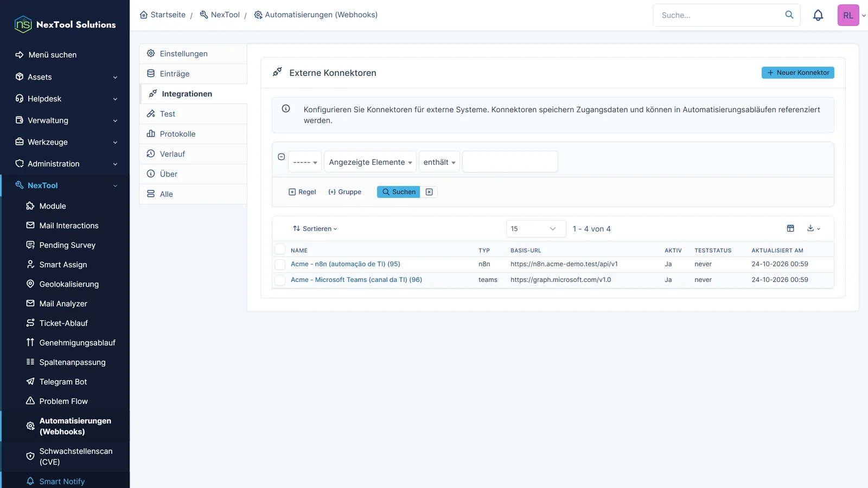Image resolution: width=868 pixels, height=488 pixels.
Task: Remove the filter rule with the minus icon
Action: [x=281, y=157]
